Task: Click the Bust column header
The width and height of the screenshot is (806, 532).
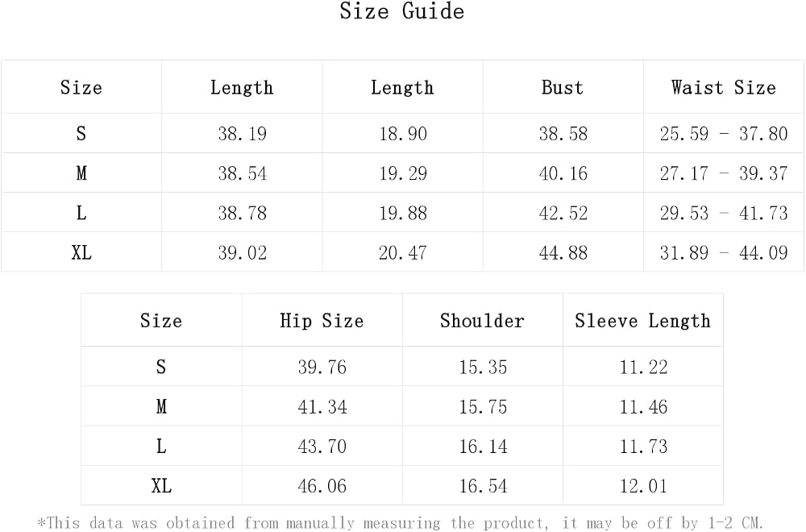Action: click(563, 87)
